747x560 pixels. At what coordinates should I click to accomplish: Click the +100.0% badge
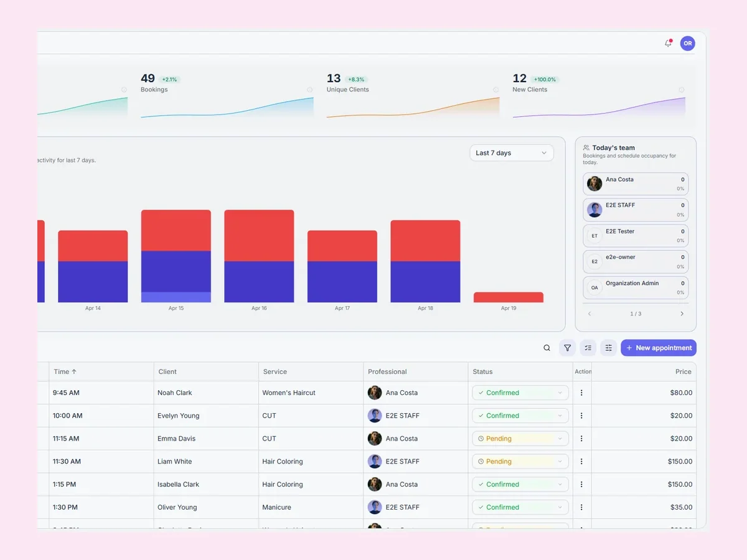(x=545, y=80)
